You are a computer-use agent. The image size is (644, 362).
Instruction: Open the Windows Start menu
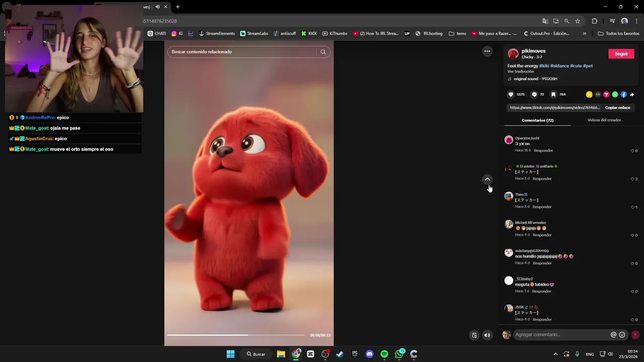click(230, 354)
